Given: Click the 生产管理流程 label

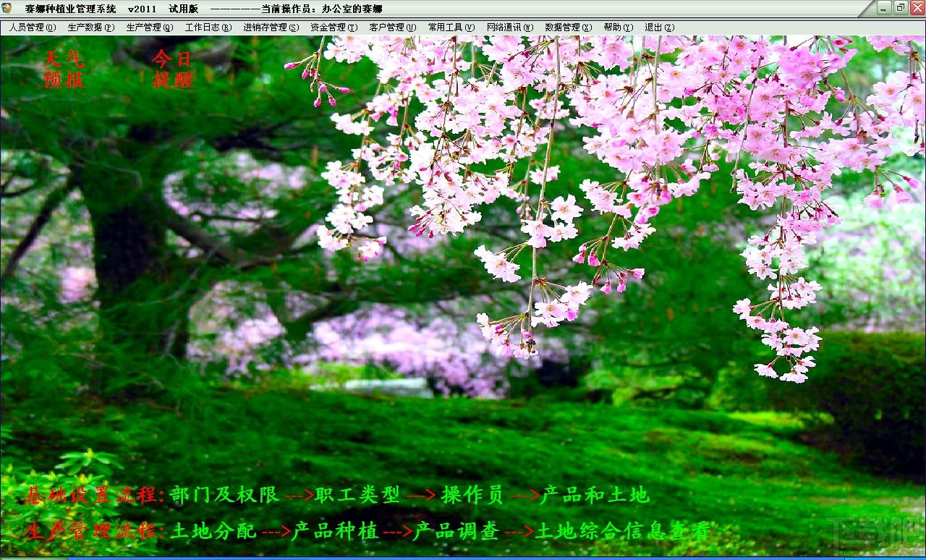Looking at the screenshot, I should (94, 531).
